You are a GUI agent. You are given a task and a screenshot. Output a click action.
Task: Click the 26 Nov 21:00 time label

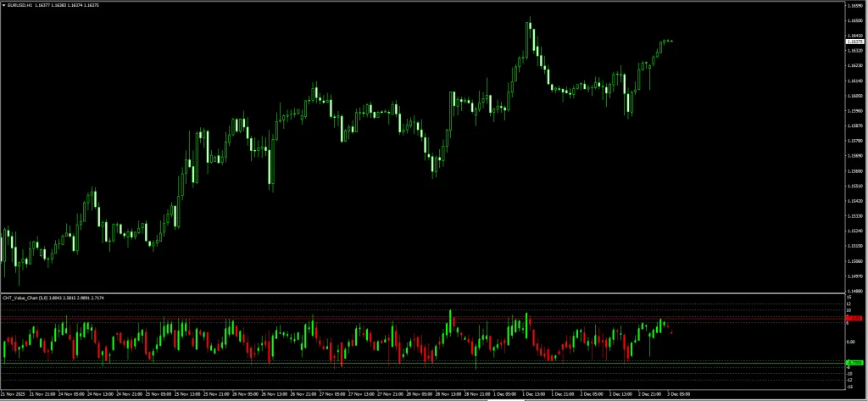point(305,394)
